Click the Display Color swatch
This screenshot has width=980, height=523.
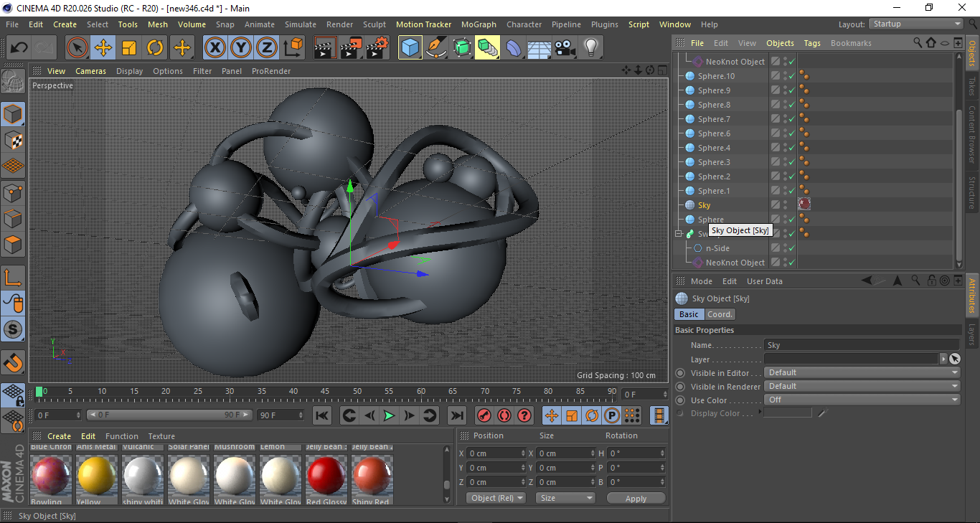pyautogui.click(x=788, y=413)
